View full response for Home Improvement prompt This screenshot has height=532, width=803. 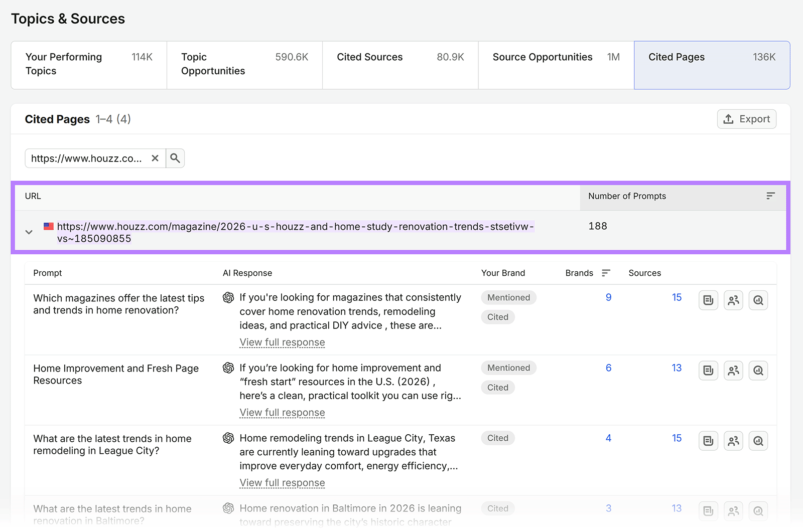(x=282, y=413)
